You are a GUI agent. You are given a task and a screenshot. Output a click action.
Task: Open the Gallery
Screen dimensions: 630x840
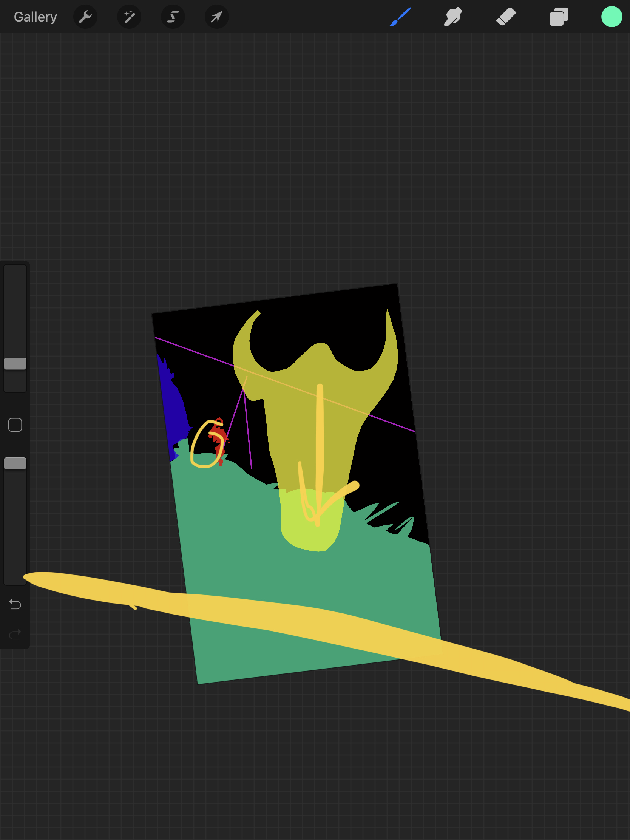click(x=36, y=17)
